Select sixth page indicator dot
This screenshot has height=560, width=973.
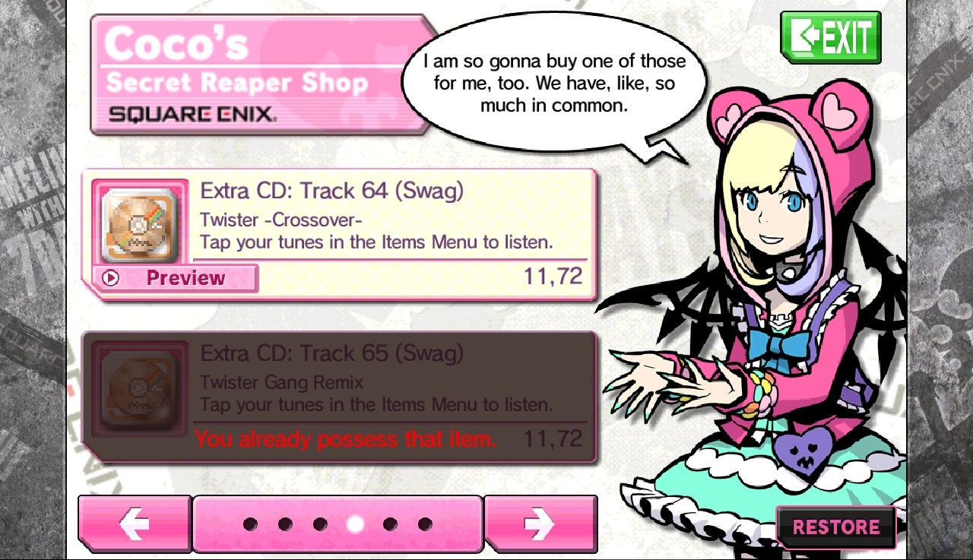[425, 524]
